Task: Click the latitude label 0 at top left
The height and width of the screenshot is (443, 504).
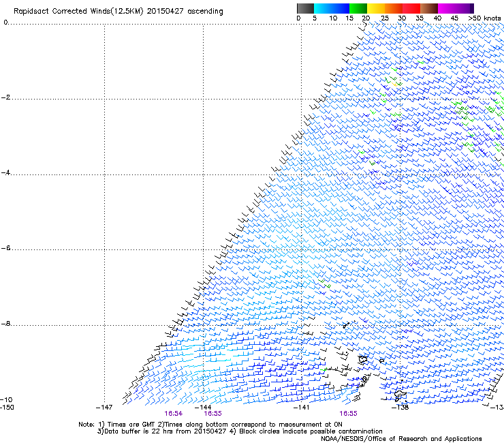Action: (x=5, y=22)
